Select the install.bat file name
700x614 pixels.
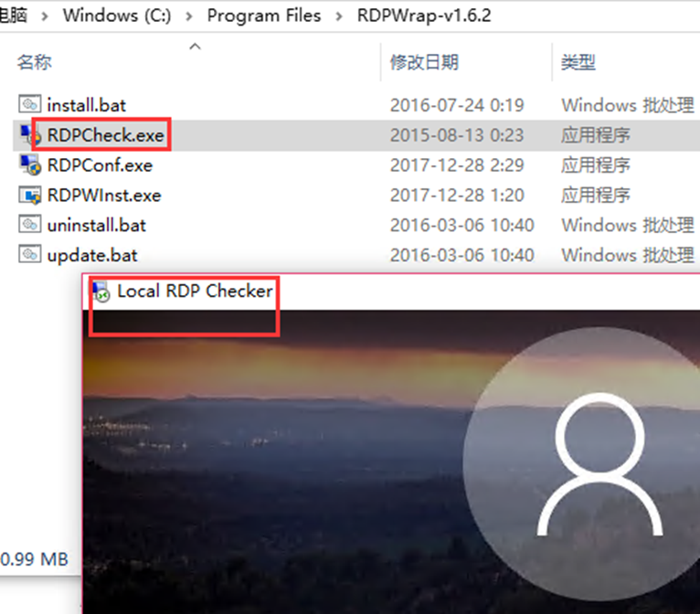(x=86, y=105)
